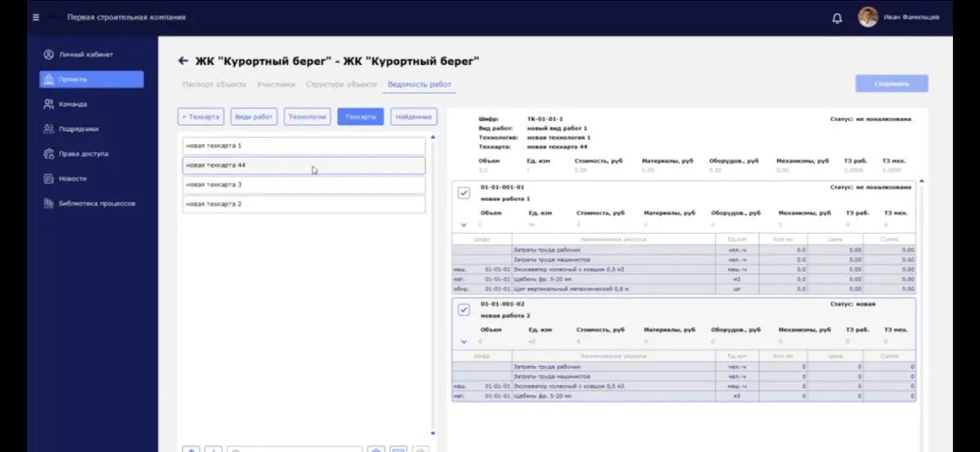980x452 pixels.
Task: Click the Щит вертикальный металлический 0,8 м row
Action: [x=685, y=289]
